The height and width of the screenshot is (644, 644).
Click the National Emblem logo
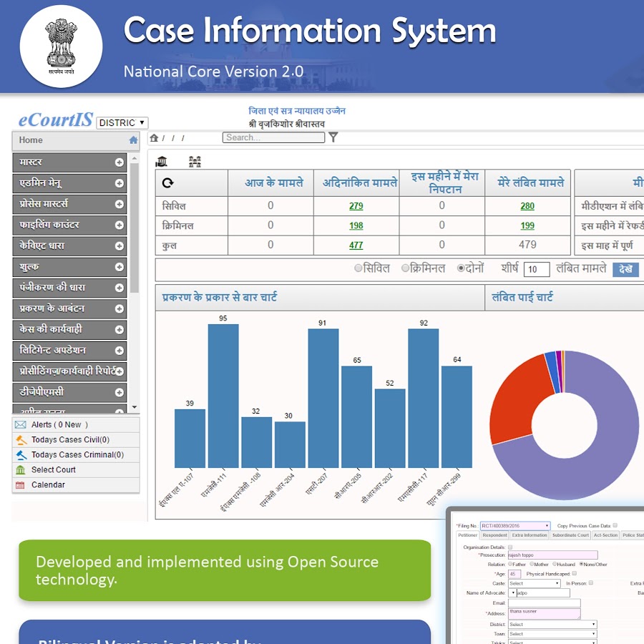(x=62, y=47)
